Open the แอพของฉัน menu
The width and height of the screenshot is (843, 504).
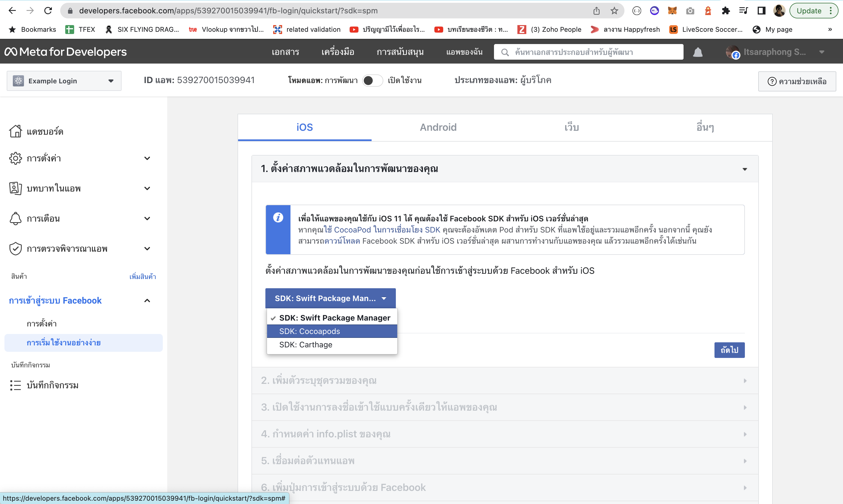(x=464, y=52)
